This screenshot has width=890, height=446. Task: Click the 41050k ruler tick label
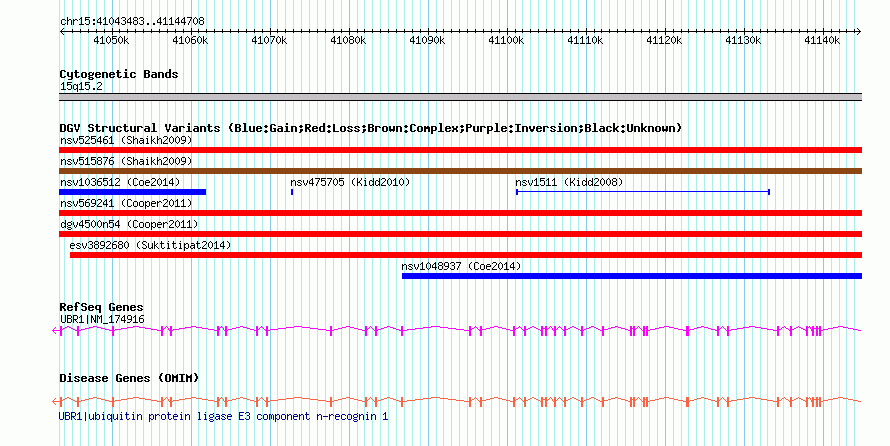click(111, 41)
